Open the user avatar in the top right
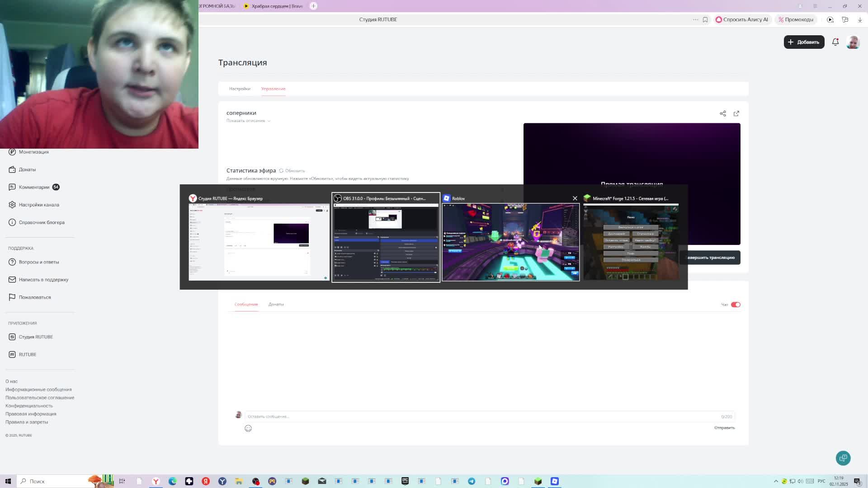Image resolution: width=868 pixels, height=488 pixels. [853, 42]
